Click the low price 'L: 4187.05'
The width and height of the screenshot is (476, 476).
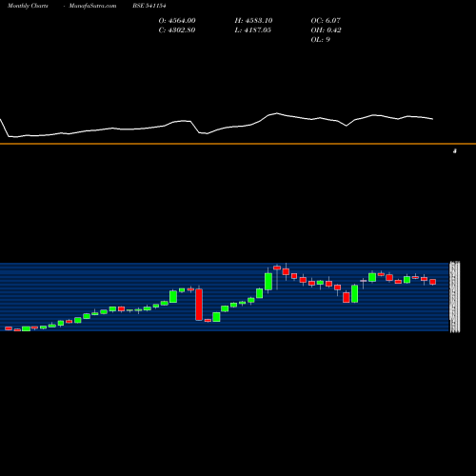click(x=253, y=30)
